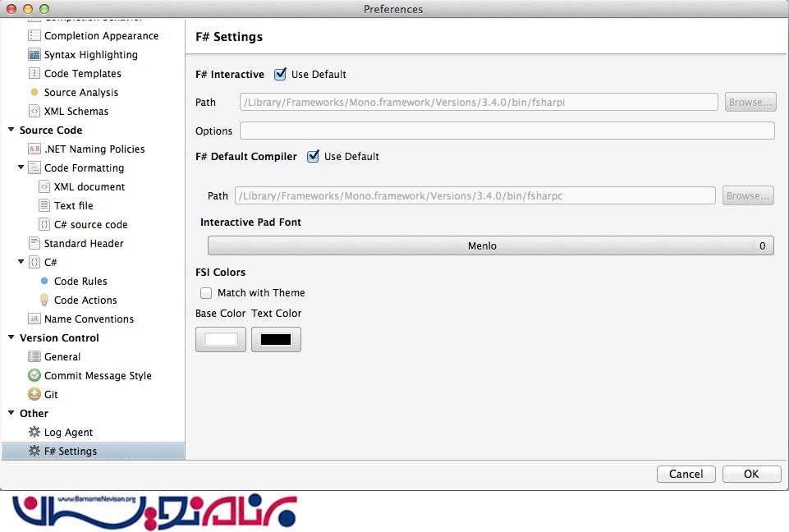Select Completion Appearance in sidebar
Viewport: 789px width, 532px height.
pos(101,36)
